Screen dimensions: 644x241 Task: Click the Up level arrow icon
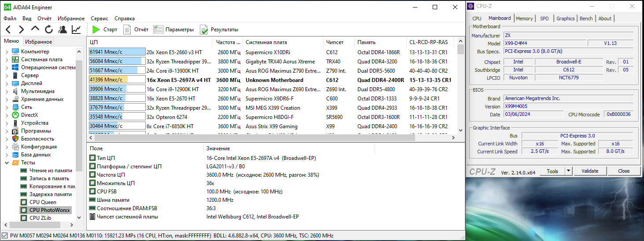click(35, 30)
